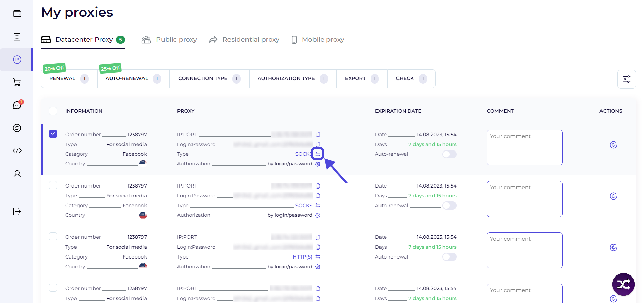The width and height of the screenshot is (644, 303).
Task: Switch to the Residential proxy tab
Action: point(244,40)
